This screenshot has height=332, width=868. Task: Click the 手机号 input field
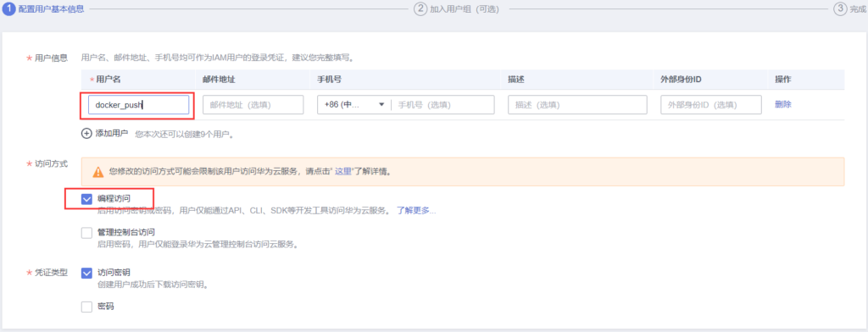click(x=442, y=104)
